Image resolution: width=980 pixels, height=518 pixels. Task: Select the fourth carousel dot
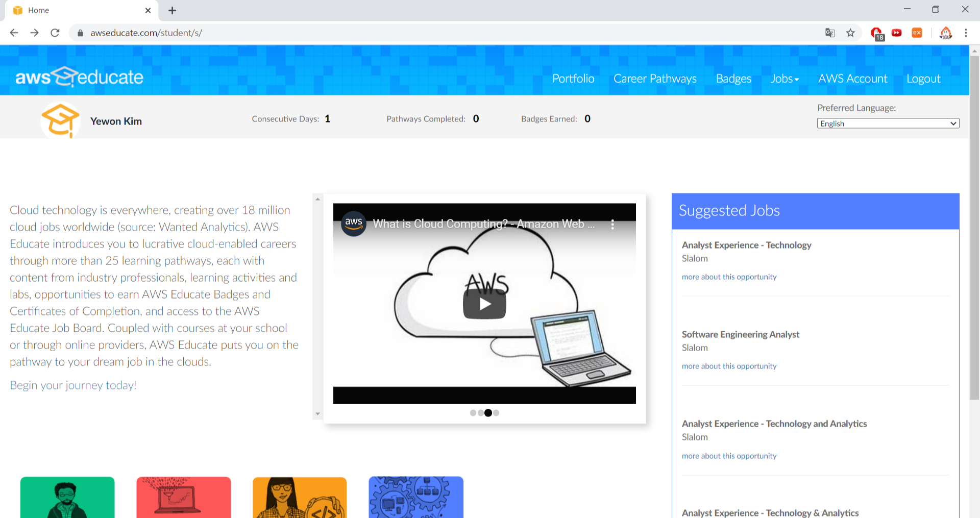coord(496,413)
